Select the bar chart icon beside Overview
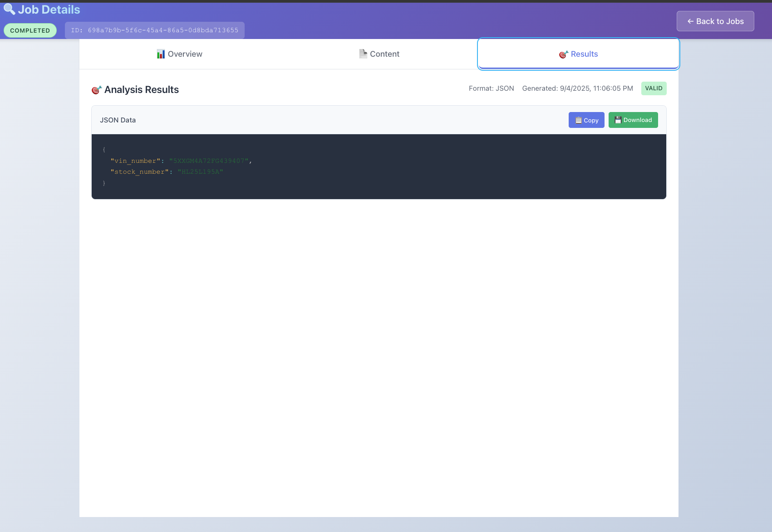Image resolution: width=772 pixels, height=532 pixels. (161, 54)
